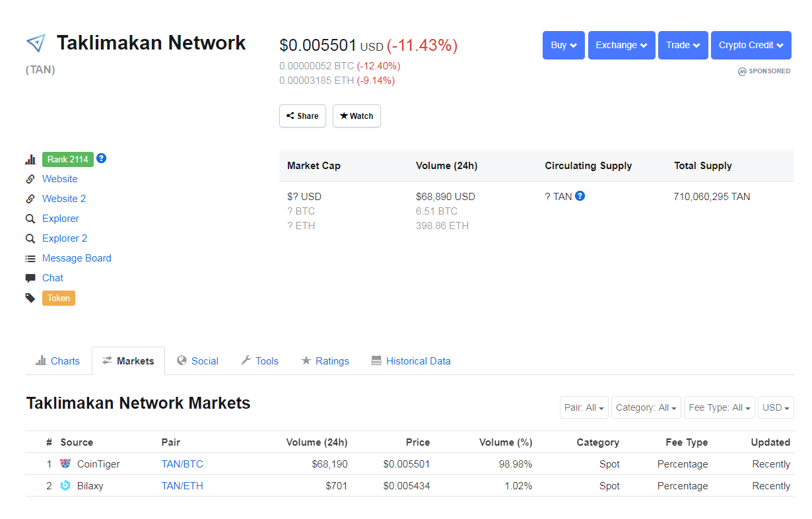The height and width of the screenshot is (519, 812).
Task: Click the green Rank 2114 badge
Action: pyautogui.click(x=67, y=159)
